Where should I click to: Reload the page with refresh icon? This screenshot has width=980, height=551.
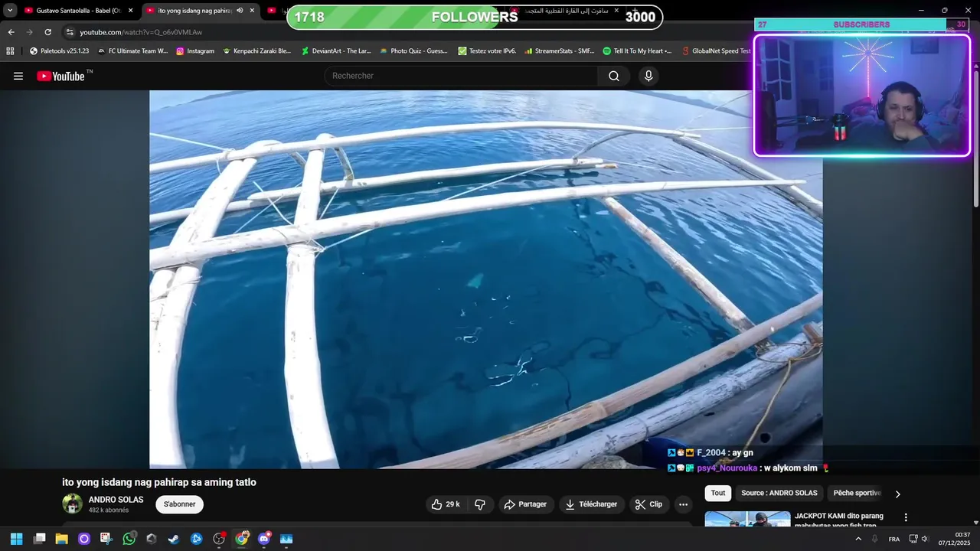(47, 32)
